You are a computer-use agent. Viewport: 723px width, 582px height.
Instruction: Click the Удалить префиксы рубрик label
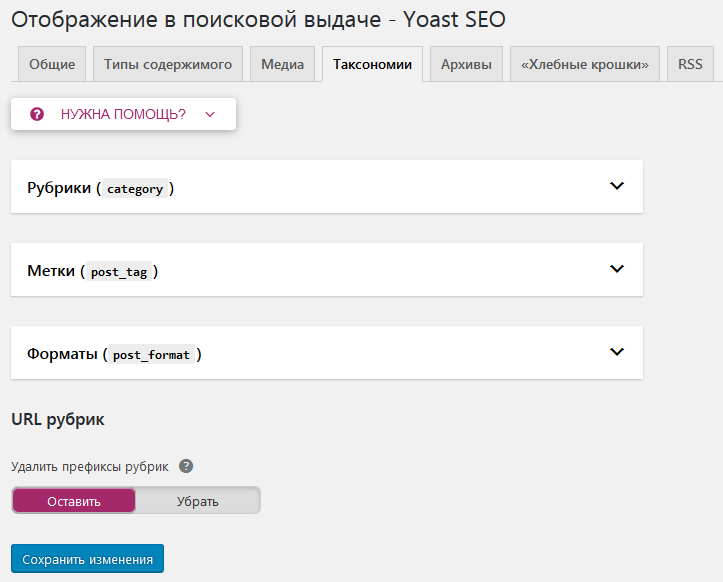[x=90, y=467]
